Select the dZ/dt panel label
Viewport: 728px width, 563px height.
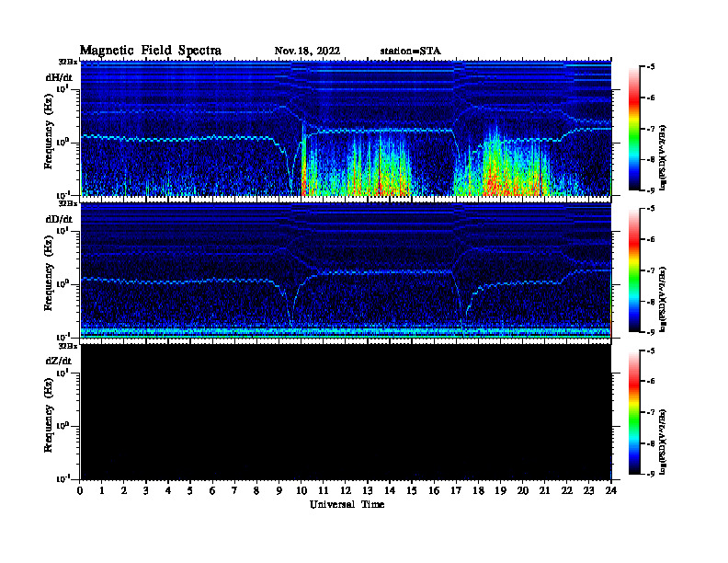click(59, 361)
